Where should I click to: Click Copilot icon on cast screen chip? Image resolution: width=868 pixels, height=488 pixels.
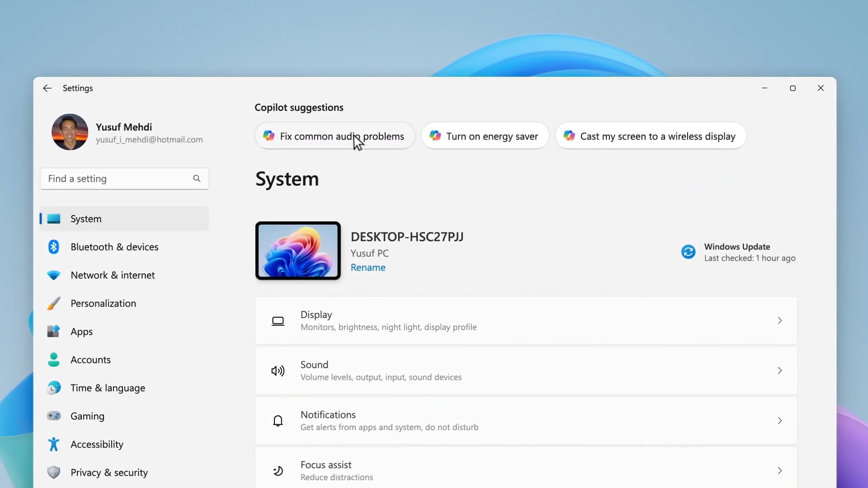pos(569,136)
